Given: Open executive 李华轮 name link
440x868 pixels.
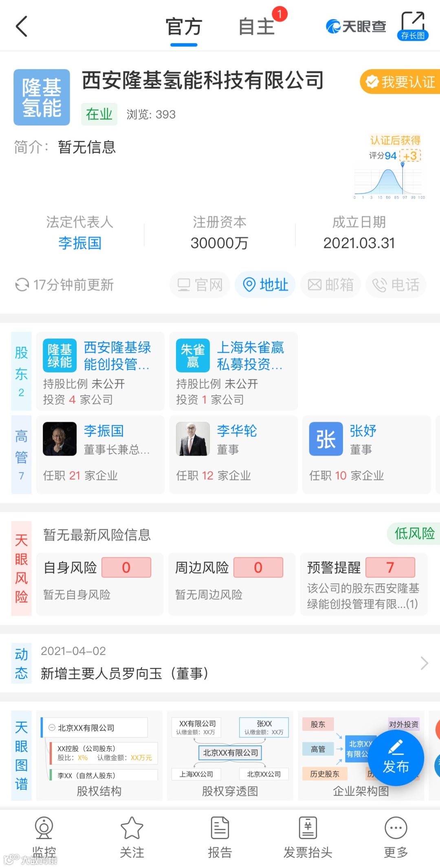Looking at the screenshot, I should 237,431.
